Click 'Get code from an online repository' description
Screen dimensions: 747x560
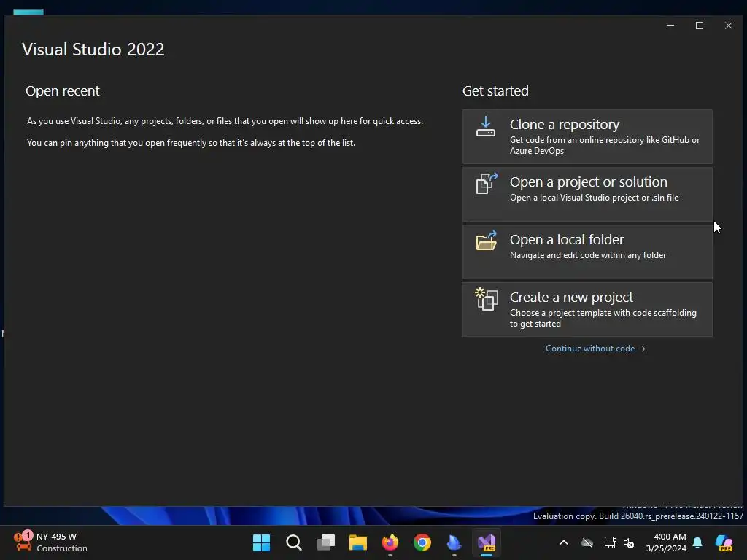(x=605, y=145)
